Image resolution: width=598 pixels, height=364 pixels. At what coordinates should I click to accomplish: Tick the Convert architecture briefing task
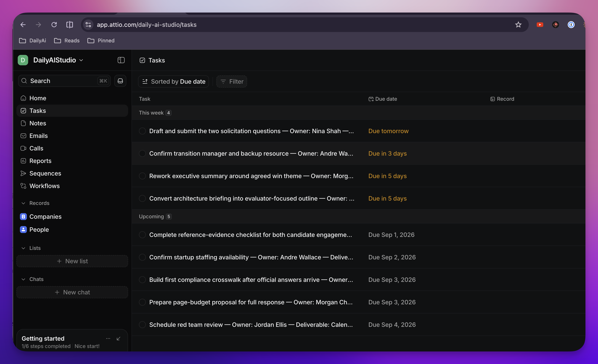point(142,198)
